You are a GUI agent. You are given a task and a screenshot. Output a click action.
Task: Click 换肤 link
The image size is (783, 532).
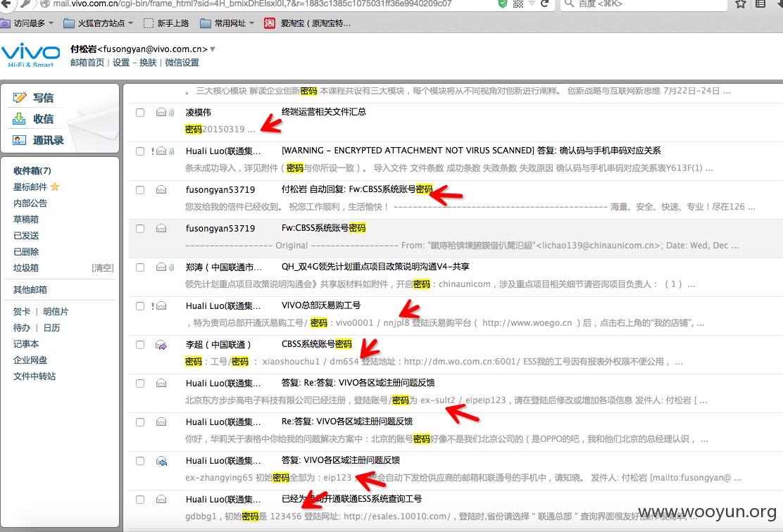[148, 63]
